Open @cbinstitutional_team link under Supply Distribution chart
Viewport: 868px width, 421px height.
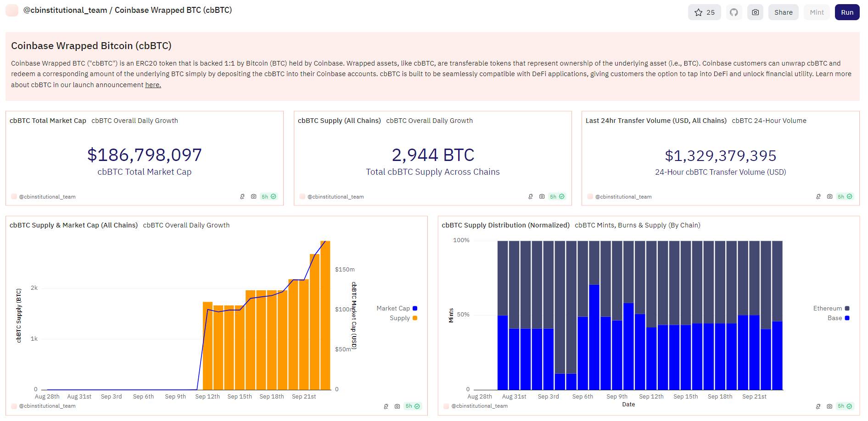479,406
